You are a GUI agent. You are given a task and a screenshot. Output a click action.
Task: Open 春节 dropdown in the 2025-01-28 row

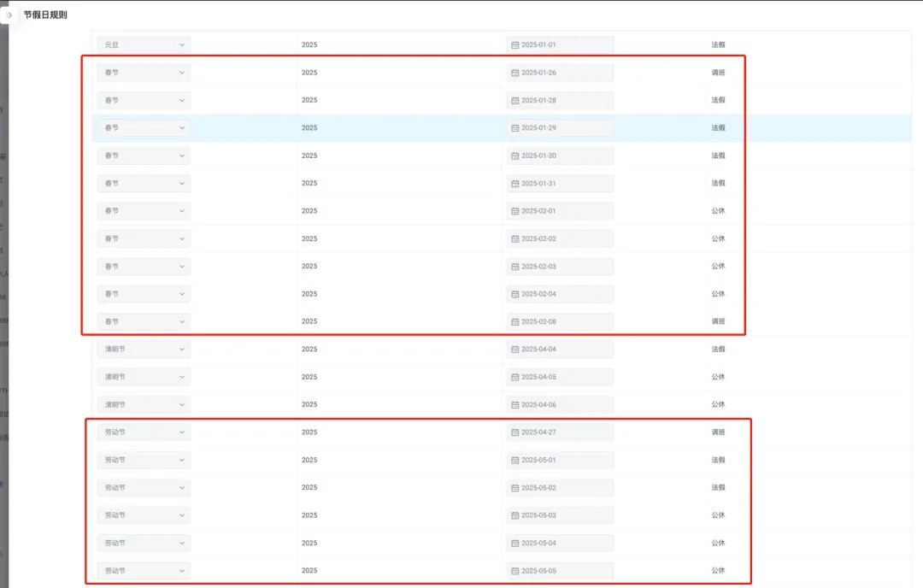(144, 101)
